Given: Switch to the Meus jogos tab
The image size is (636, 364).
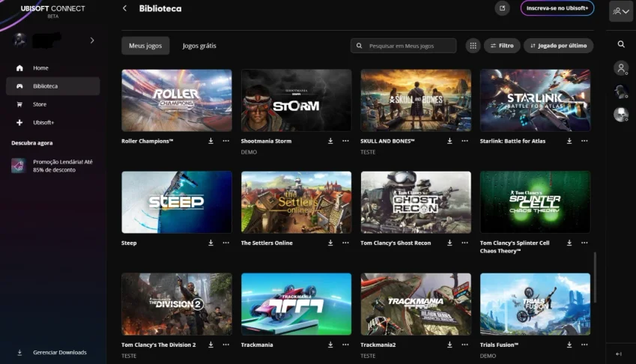Looking at the screenshot, I should (x=145, y=46).
